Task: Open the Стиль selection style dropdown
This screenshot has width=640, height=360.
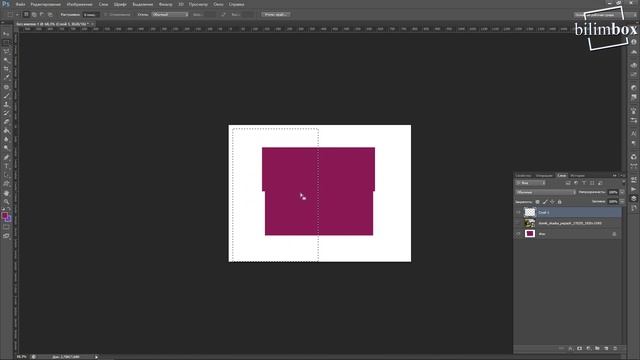Action: pos(170,15)
